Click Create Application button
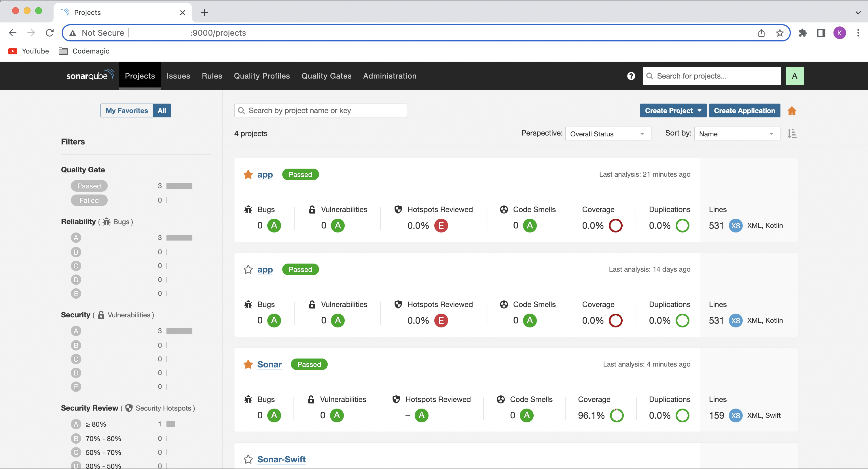 click(744, 110)
